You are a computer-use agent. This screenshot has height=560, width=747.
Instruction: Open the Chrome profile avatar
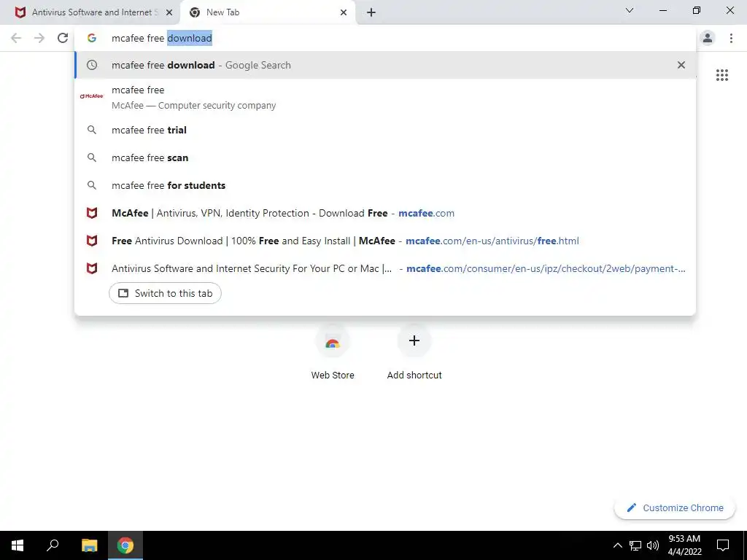(x=708, y=38)
